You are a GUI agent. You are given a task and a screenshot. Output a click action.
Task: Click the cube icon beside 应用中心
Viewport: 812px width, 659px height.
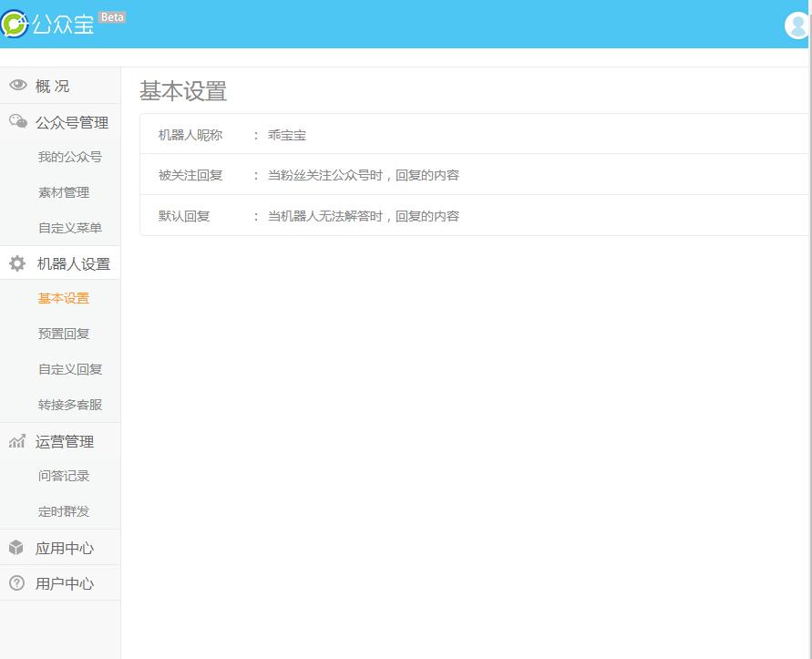(x=18, y=547)
